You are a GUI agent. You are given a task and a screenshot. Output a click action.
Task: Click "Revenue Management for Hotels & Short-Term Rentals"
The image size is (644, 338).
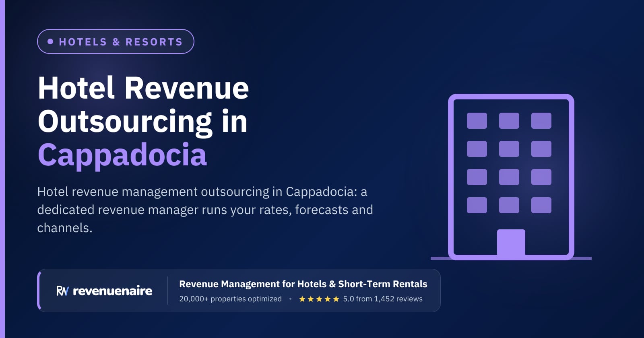303,284
